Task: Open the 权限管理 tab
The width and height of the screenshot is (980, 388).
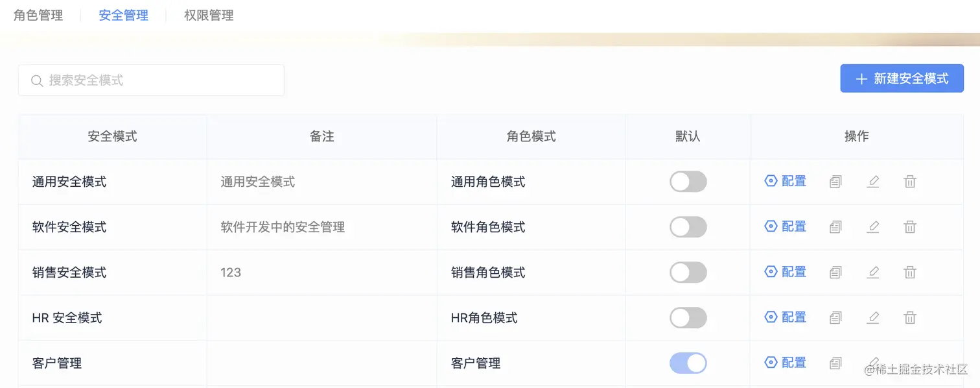Action: coord(209,16)
